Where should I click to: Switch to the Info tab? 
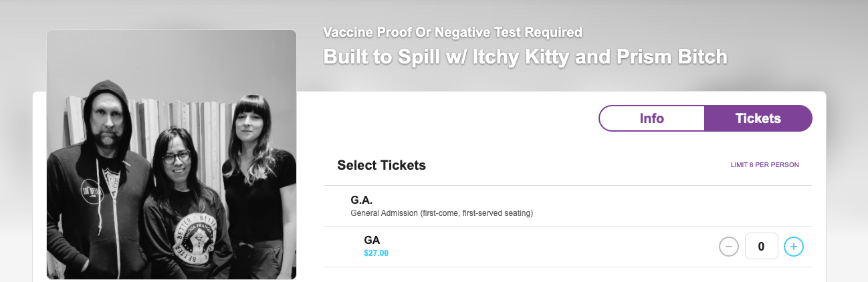coord(651,118)
